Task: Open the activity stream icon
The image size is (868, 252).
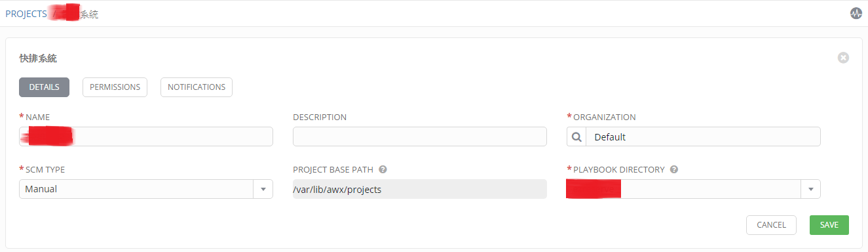Action: pos(856,13)
